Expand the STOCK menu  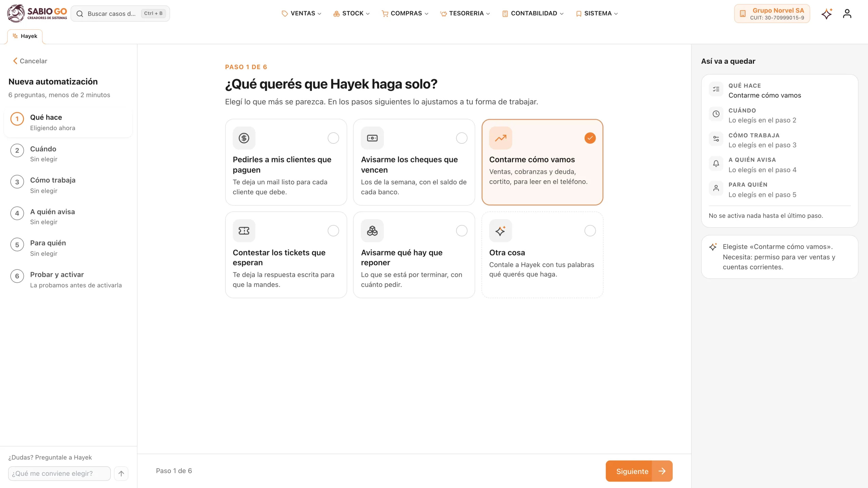351,14
